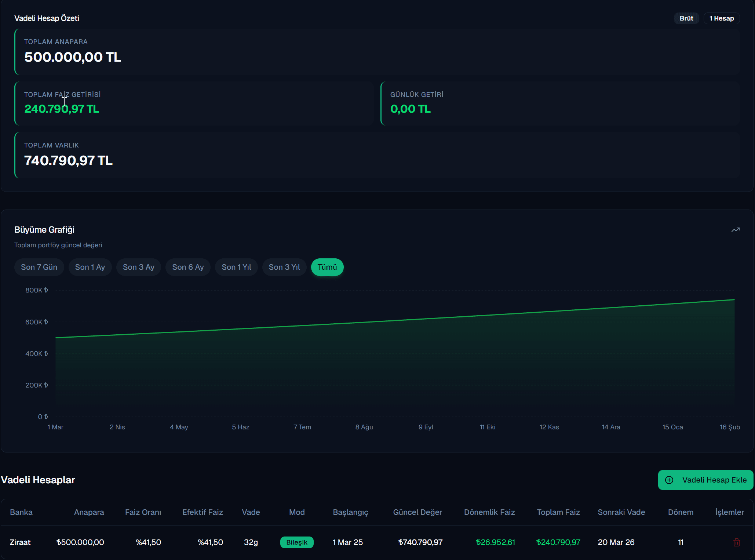
Task: Switch chart to Son 6 Ay
Action: point(188,267)
